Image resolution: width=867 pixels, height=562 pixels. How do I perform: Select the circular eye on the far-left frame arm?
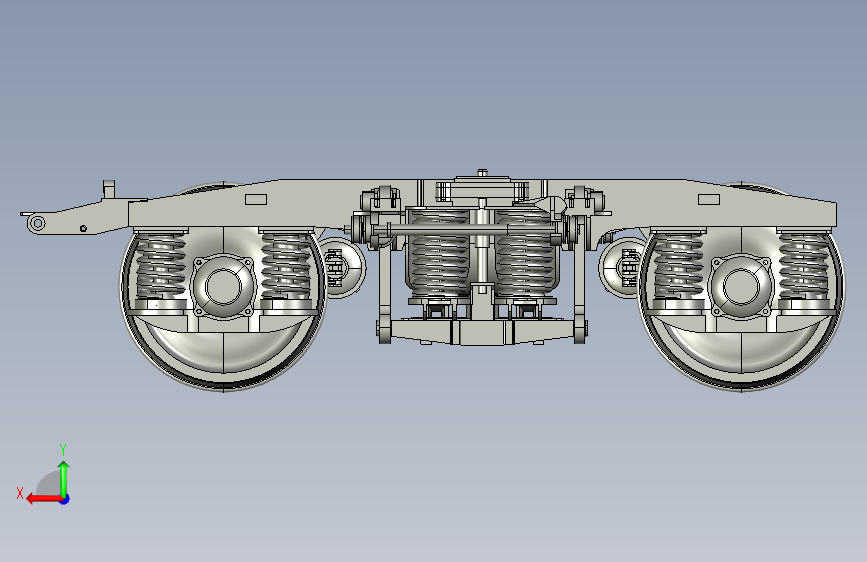37,223
